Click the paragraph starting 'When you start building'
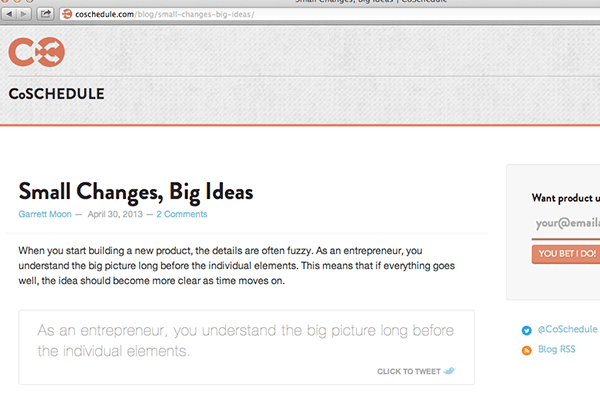600x400 pixels. coord(236,266)
